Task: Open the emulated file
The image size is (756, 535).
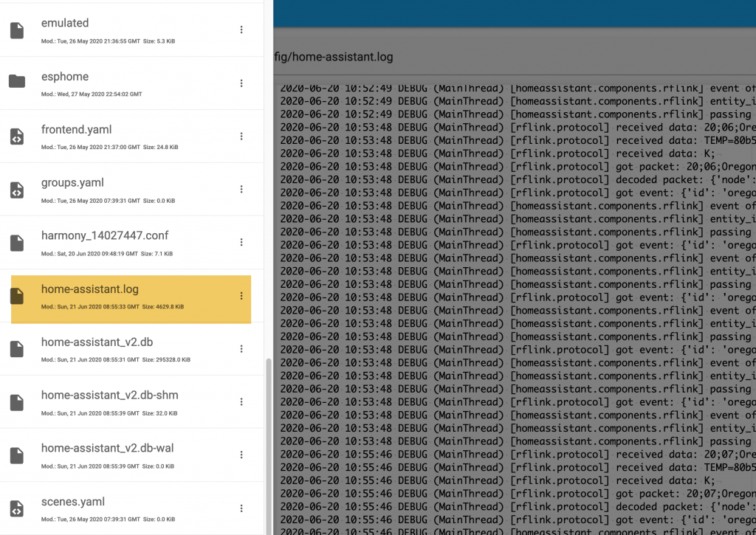Action: (65, 24)
